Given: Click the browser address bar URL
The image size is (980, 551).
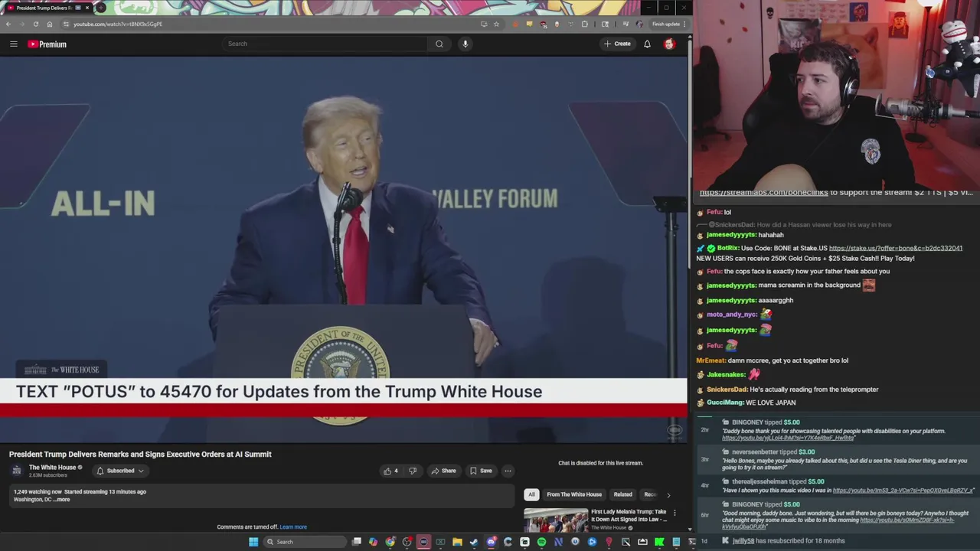Looking at the screenshot, I should point(118,24).
